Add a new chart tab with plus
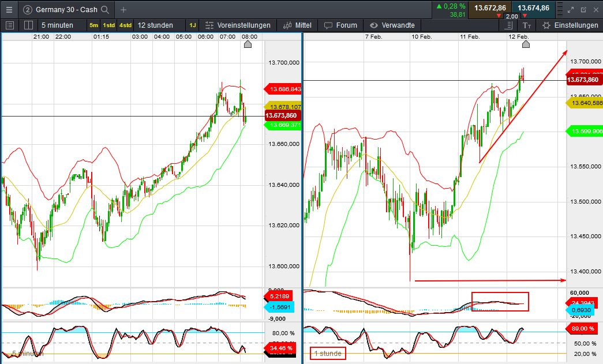This screenshot has width=603, height=364. pos(123,10)
